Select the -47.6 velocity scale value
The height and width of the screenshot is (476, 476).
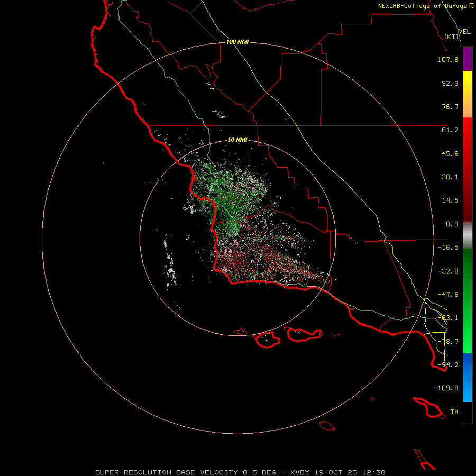pyautogui.click(x=448, y=295)
